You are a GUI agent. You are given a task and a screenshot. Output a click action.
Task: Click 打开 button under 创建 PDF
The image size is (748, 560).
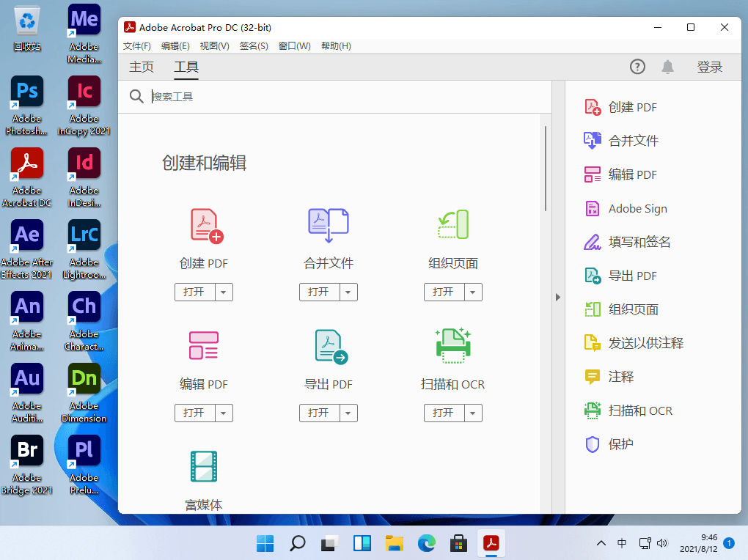(194, 292)
